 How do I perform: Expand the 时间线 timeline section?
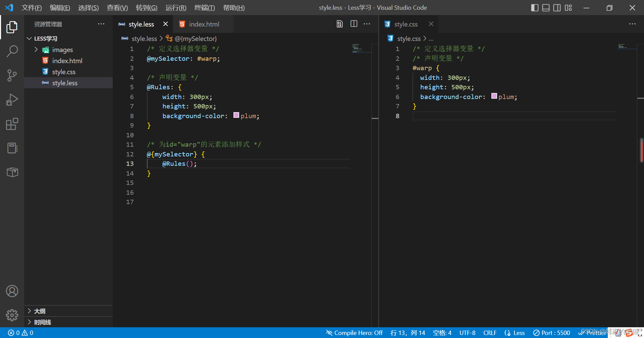tap(68, 322)
